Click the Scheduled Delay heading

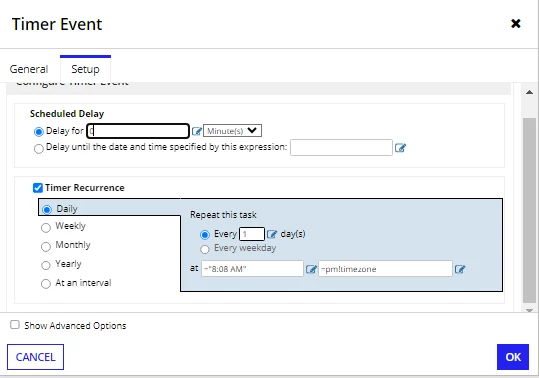coord(67,114)
